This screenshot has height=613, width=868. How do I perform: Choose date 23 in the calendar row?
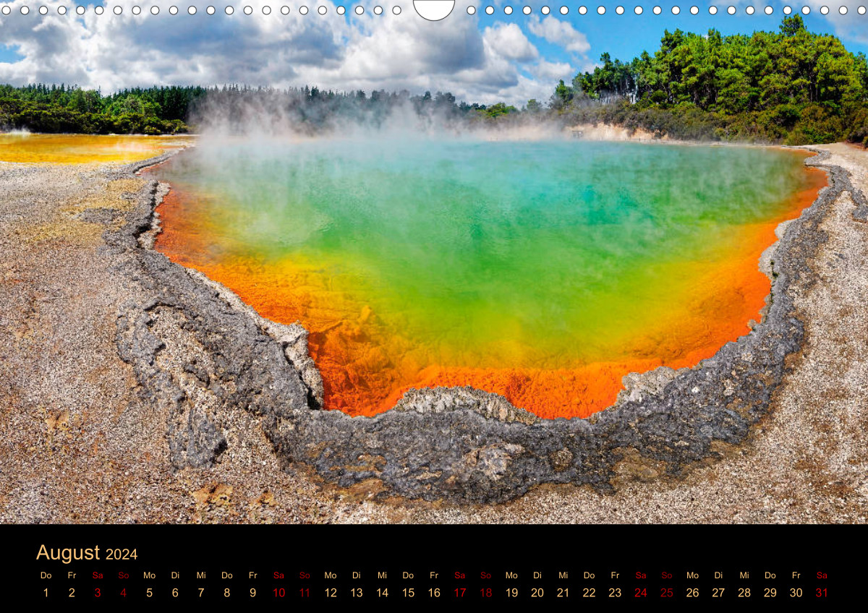tap(615, 593)
